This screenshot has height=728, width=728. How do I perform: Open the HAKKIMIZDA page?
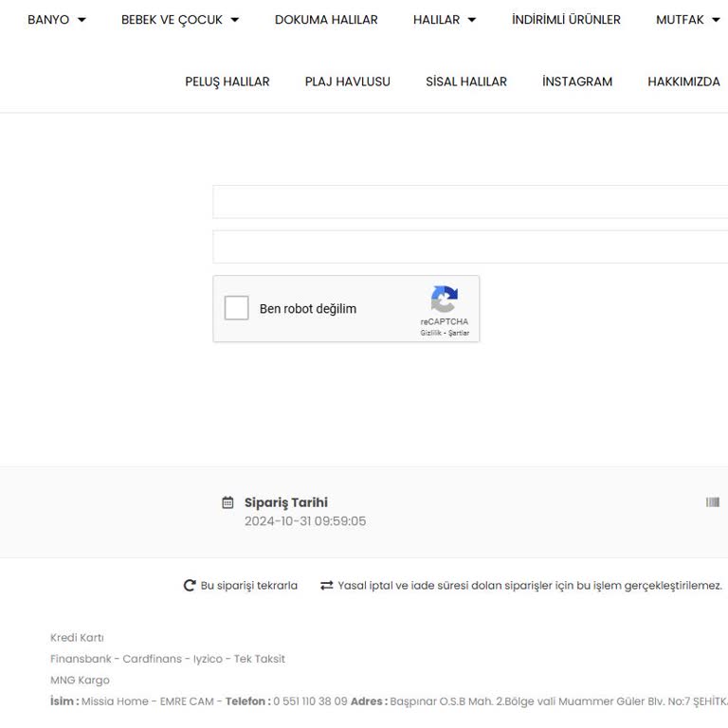pyautogui.click(x=683, y=82)
